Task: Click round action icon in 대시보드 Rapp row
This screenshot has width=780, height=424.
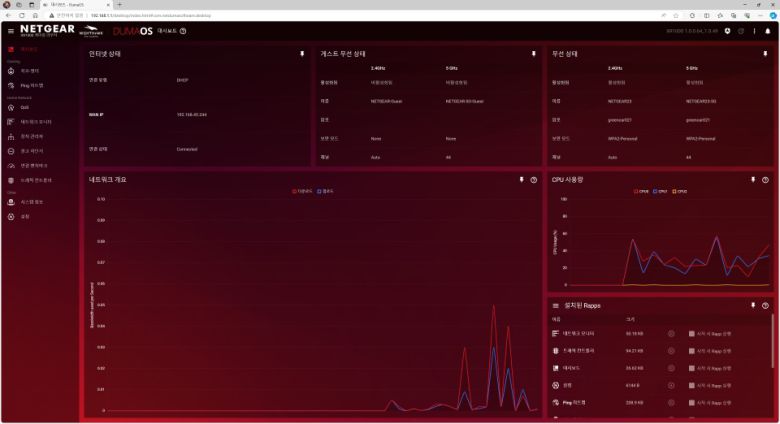Action: pyautogui.click(x=671, y=367)
